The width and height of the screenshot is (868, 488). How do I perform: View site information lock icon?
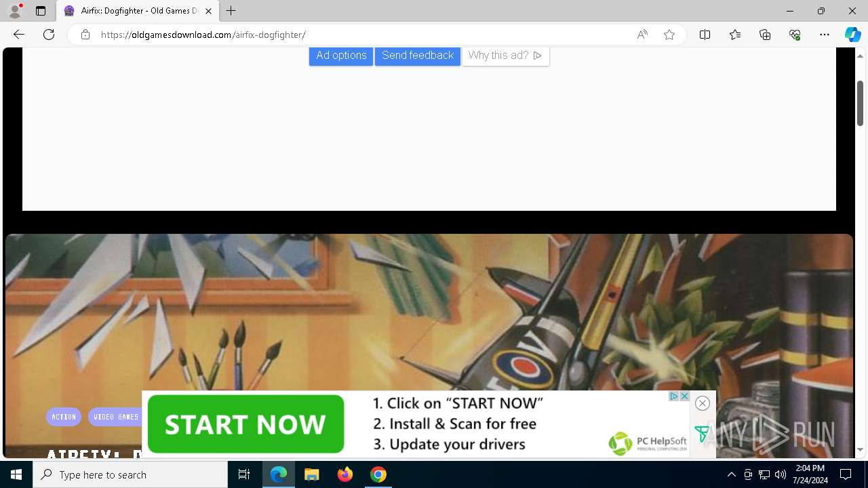coord(85,35)
